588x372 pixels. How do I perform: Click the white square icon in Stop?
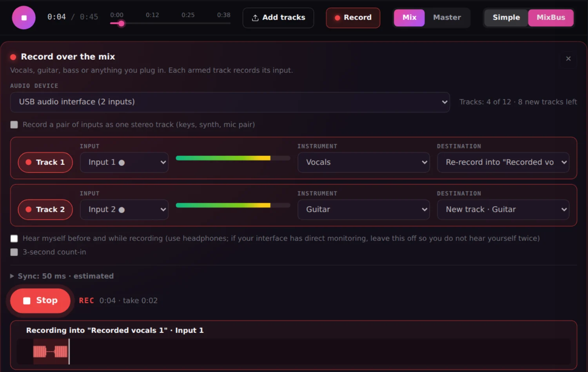tap(27, 301)
